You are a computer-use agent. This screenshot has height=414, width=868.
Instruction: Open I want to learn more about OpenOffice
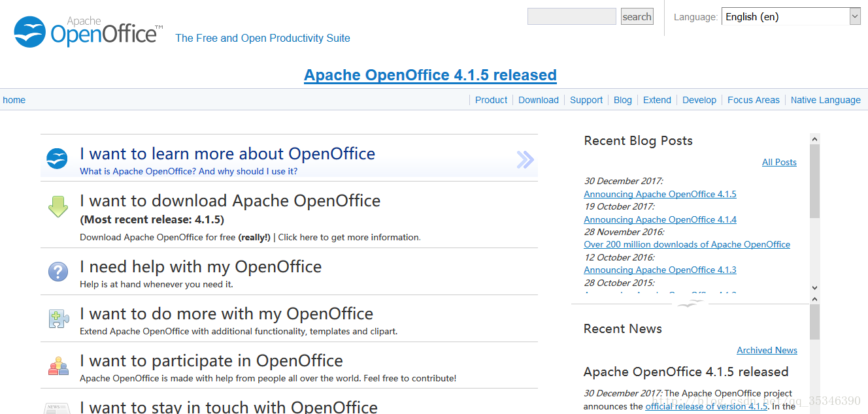(227, 154)
